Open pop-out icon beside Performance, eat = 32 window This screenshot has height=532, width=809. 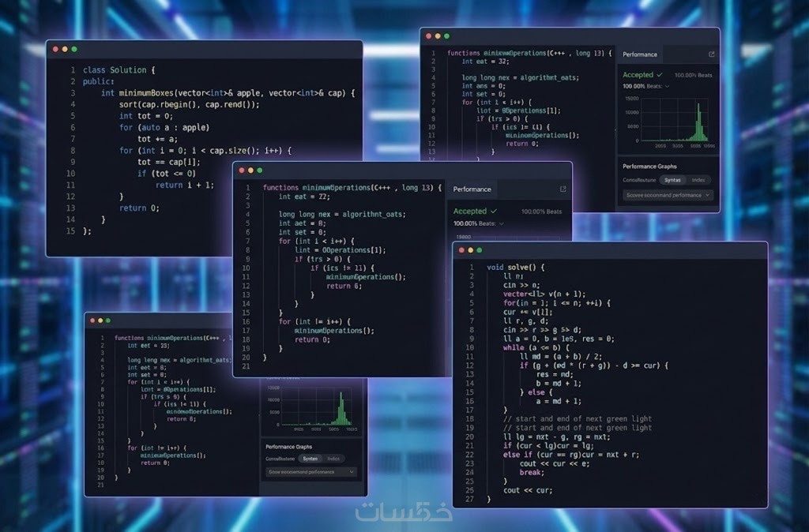[712, 54]
